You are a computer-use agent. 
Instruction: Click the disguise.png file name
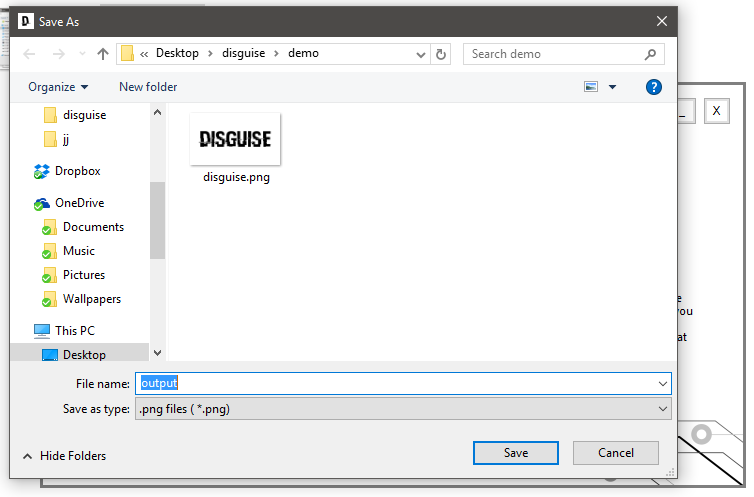[x=236, y=177]
